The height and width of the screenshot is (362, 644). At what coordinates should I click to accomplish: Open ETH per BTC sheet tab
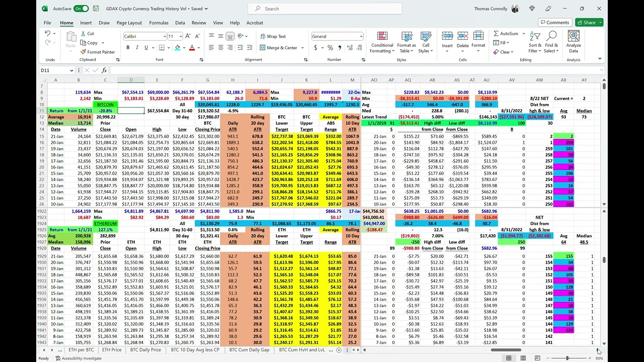click(x=81, y=350)
